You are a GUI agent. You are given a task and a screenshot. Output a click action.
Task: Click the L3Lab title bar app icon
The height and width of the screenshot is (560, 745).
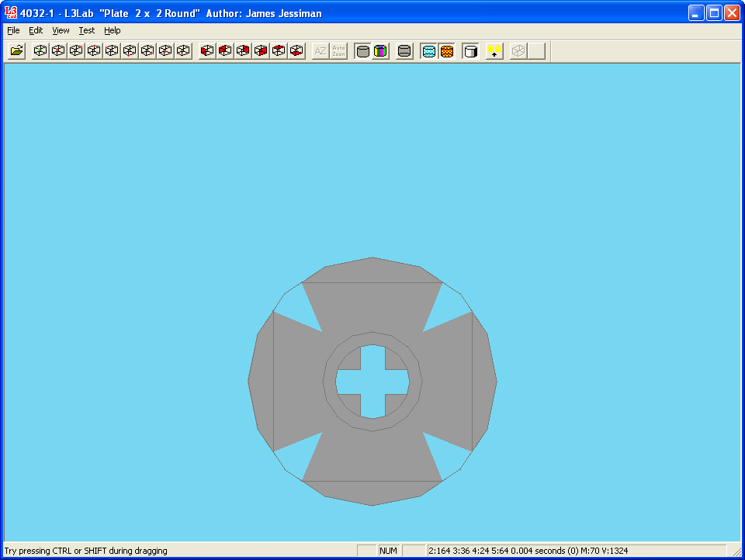(10, 13)
